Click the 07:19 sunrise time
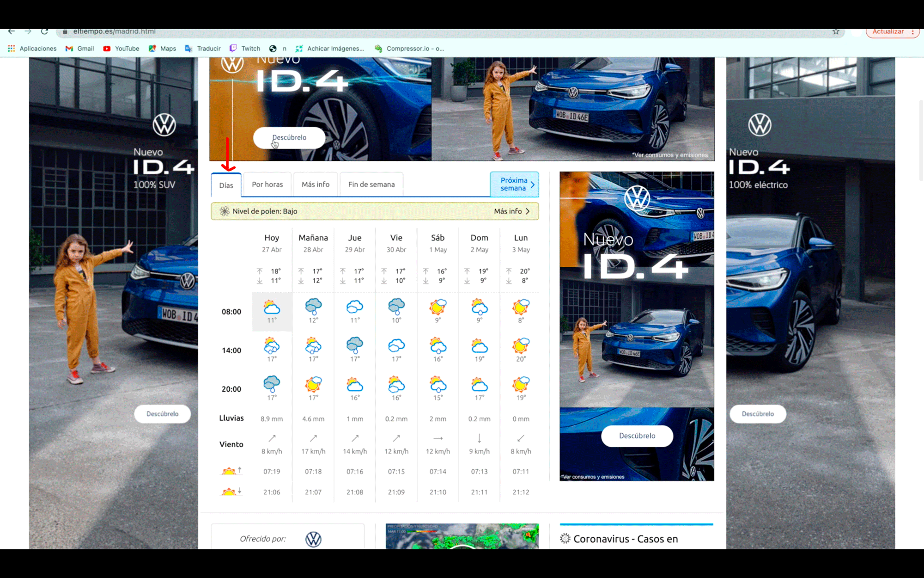The width and height of the screenshot is (924, 578). pos(272,472)
